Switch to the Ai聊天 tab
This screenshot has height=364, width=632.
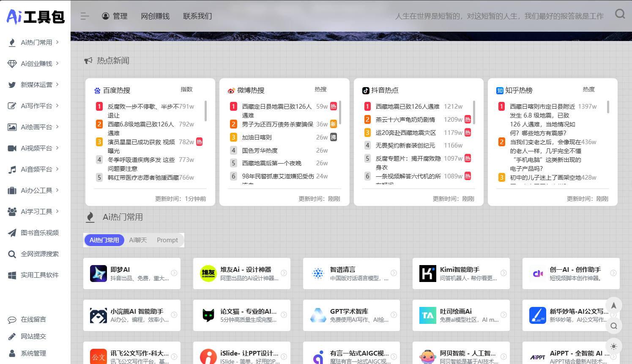(138, 240)
